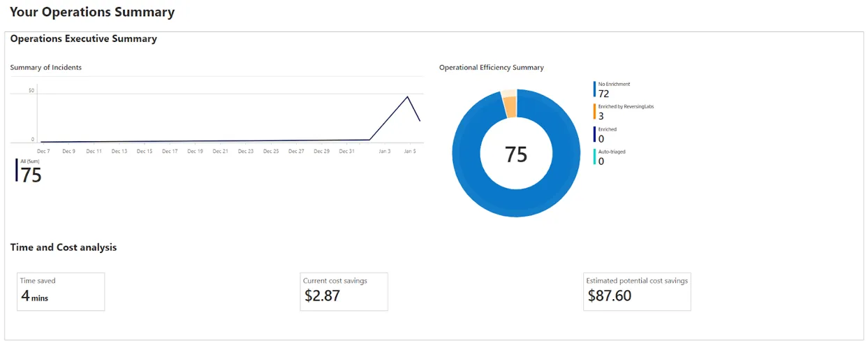This screenshot has height=348, width=868.
Task: Click the No Enrichment count 72
Action: tap(604, 94)
